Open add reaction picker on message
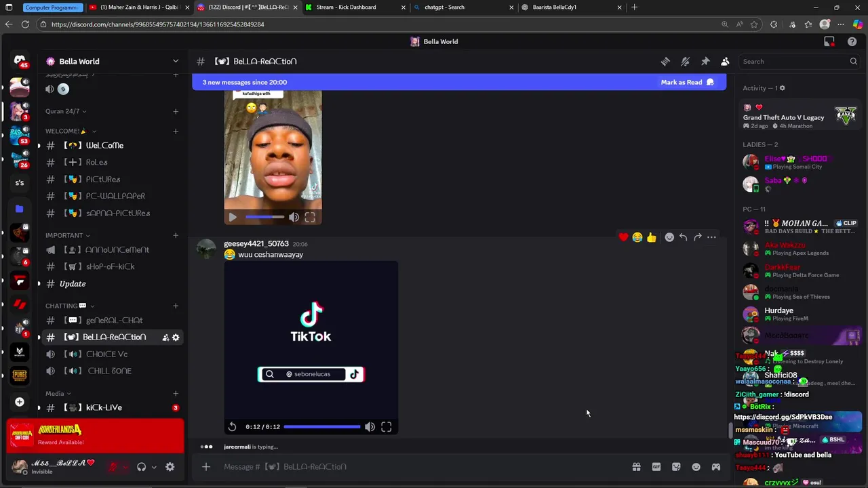The image size is (868, 488). pos(669,237)
